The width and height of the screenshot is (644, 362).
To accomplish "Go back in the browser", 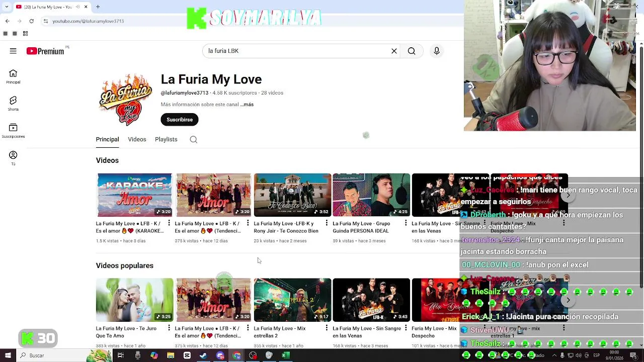I will point(7,21).
